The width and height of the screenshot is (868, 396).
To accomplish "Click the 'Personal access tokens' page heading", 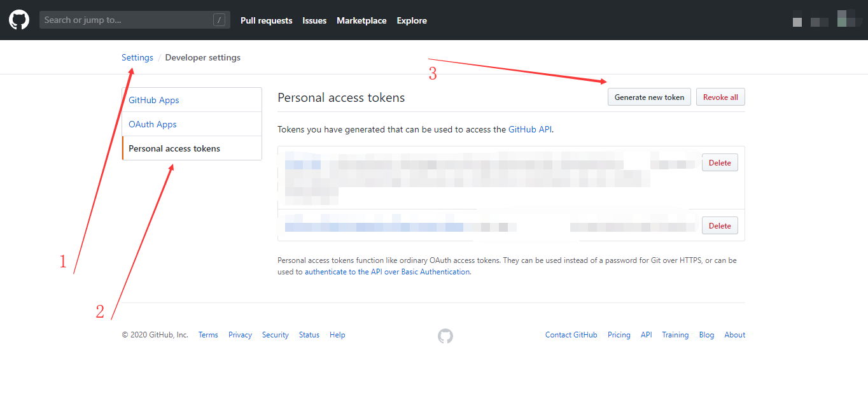I will (341, 97).
